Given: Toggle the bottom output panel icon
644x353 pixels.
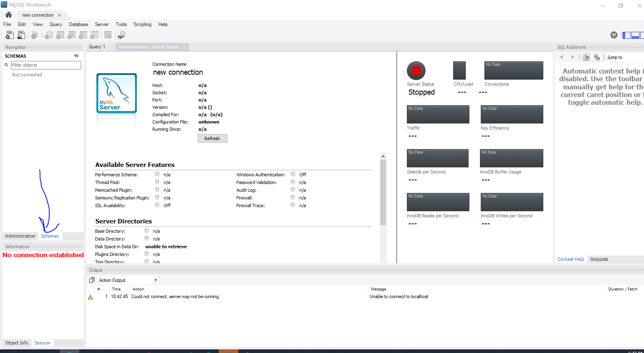Looking at the screenshot, I should (x=635, y=35).
